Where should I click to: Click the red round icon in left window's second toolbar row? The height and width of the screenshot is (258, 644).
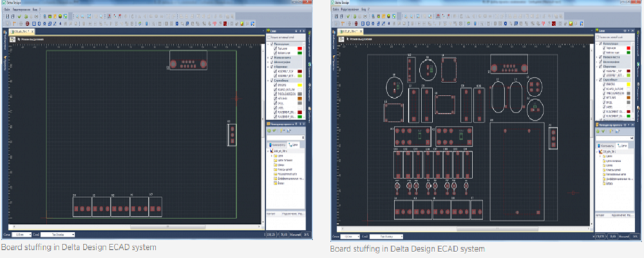click(26, 23)
